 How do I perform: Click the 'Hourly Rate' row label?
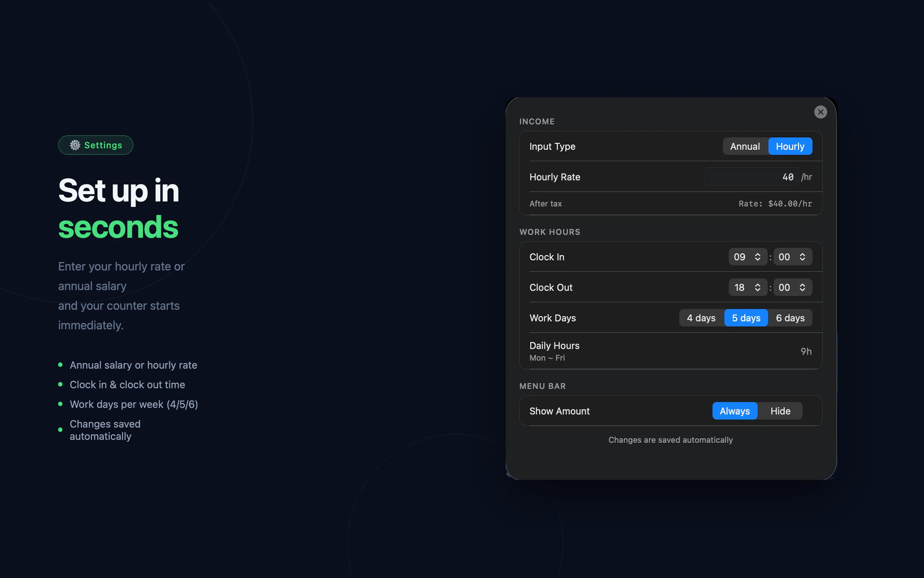555,177
